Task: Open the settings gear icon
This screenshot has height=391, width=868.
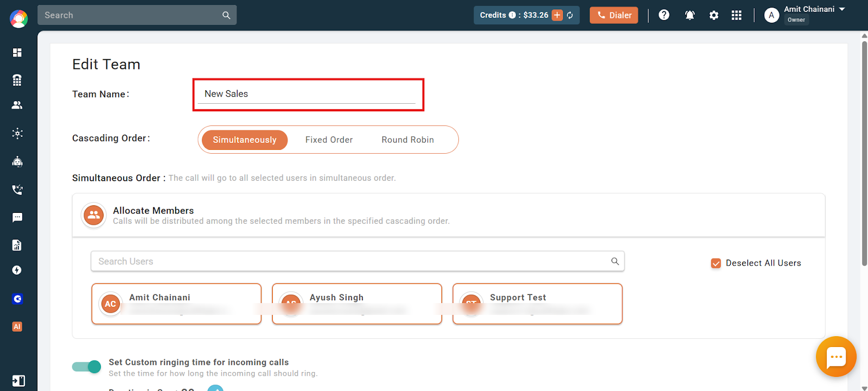Action: coord(714,15)
